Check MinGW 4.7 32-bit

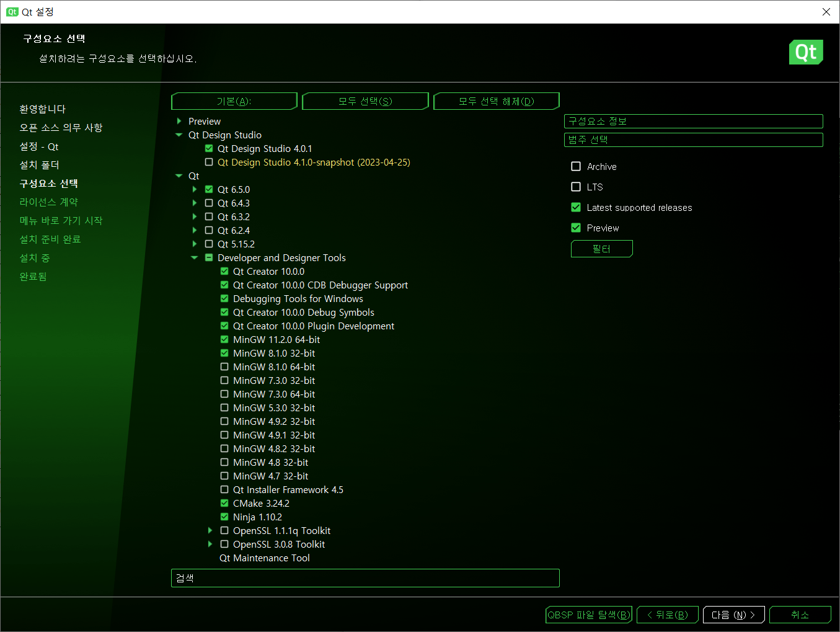point(224,476)
